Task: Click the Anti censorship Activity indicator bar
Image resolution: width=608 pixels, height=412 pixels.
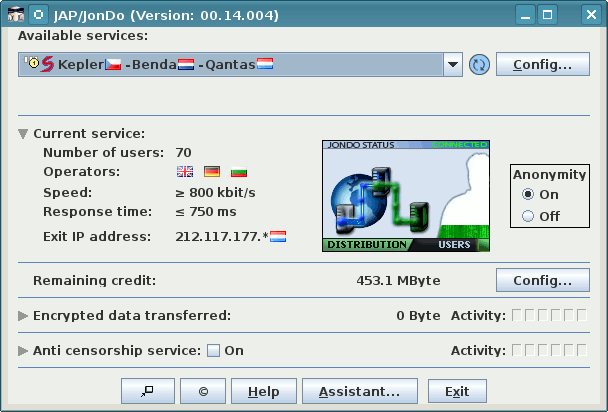Action: 549,350
